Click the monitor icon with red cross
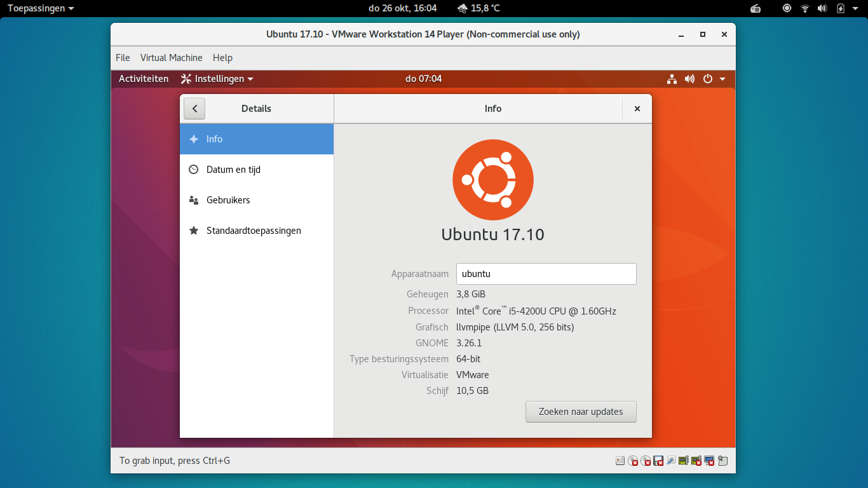The width and height of the screenshot is (868, 488). tap(709, 461)
